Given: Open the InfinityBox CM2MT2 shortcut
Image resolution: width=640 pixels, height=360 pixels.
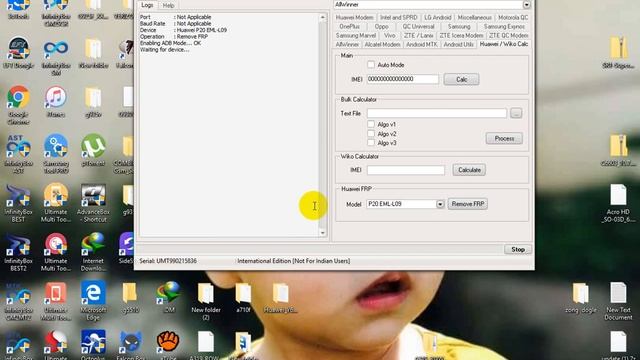Looking at the screenshot, I should coord(18,301).
